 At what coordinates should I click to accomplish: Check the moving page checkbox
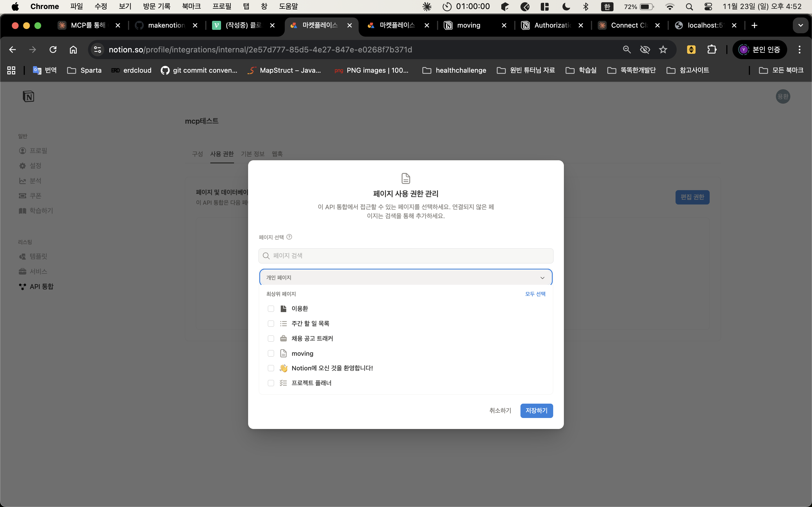coord(271,353)
